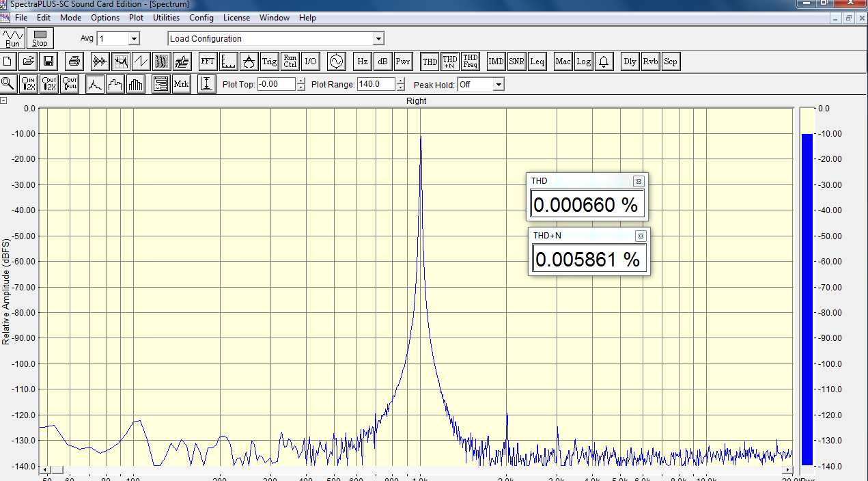Select the magnifier zoom tool
The height and width of the screenshot is (481, 868).
[x=8, y=84]
